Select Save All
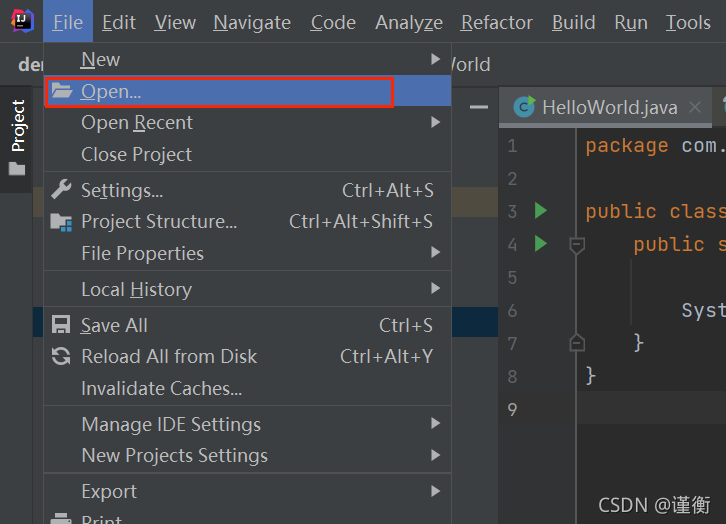Viewport: 726px width, 524px height. pos(248,325)
